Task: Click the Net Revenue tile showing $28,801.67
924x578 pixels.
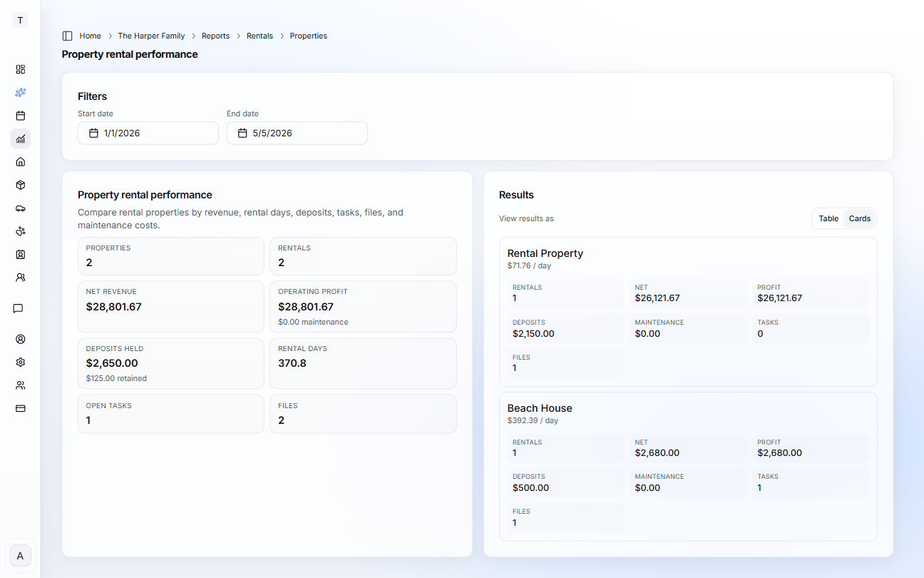Action: 171,306
